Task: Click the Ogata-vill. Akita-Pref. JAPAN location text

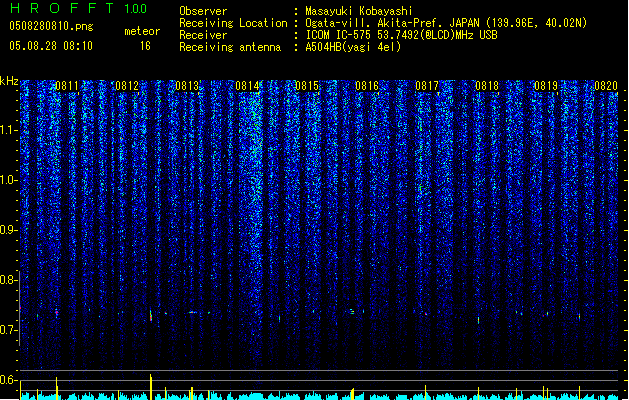Action: 446,23
